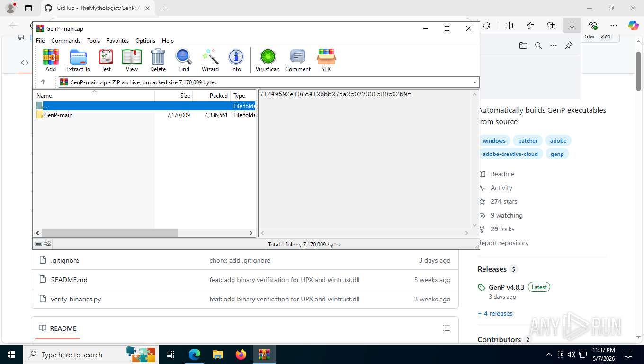This screenshot has height=364, width=644.
Task: Open the View icon in WinRAR
Action: point(132,60)
